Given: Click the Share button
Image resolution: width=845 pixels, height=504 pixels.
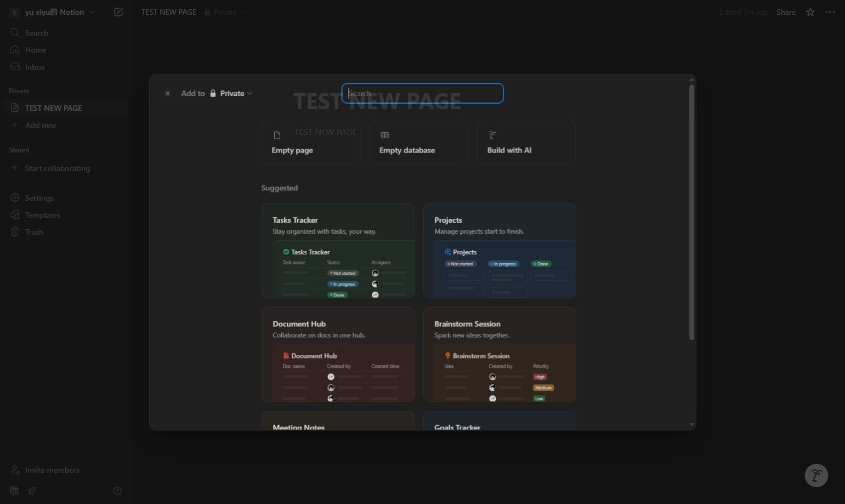Looking at the screenshot, I should pyautogui.click(x=786, y=12).
